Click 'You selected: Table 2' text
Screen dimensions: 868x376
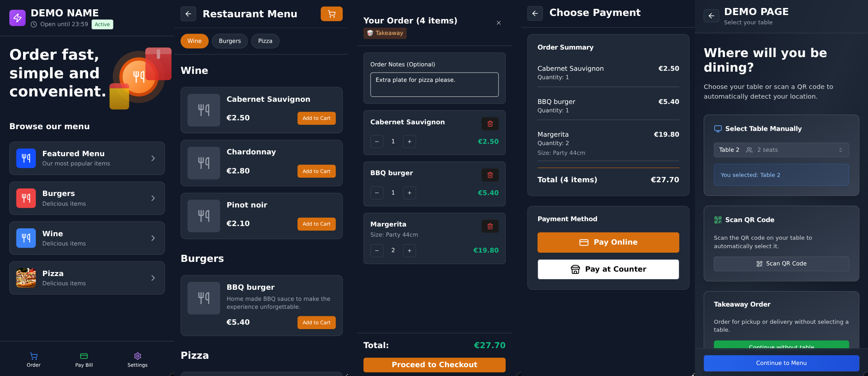pyautogui.click(x=750, y=175)
